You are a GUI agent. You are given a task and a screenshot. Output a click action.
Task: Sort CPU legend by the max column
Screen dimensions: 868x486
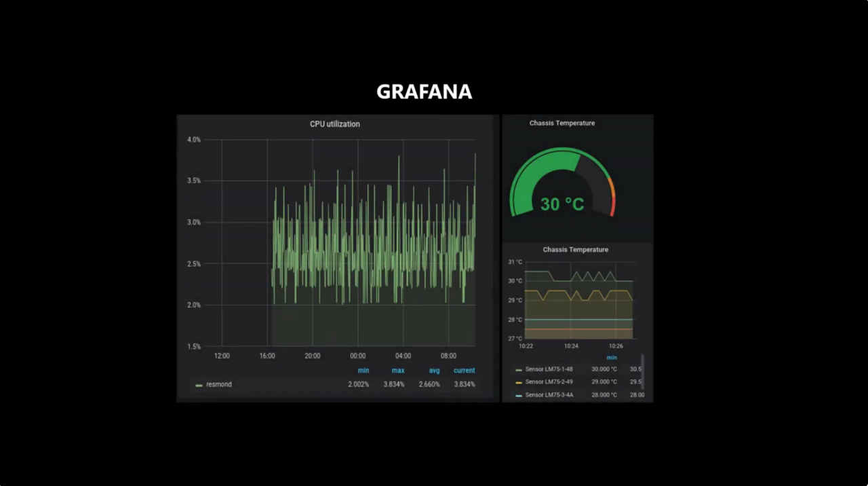point(397,370)
